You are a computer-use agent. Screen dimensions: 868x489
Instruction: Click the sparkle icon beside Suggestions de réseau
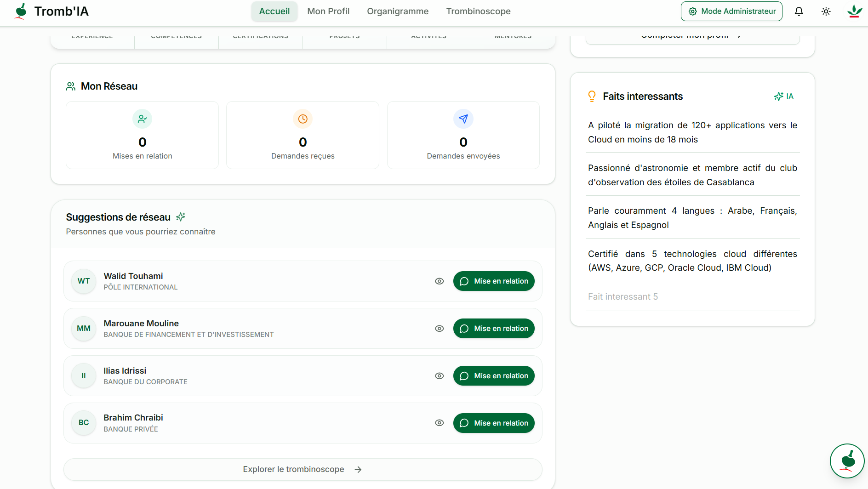click(x=181, y=217)
